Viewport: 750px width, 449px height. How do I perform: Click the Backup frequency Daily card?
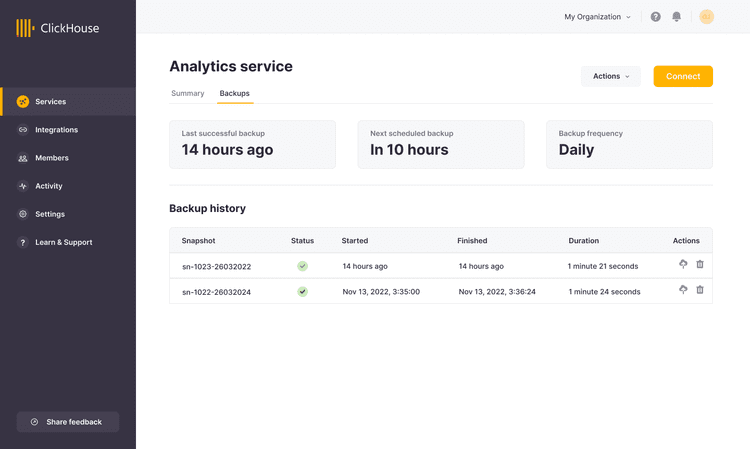click(629, 144)
